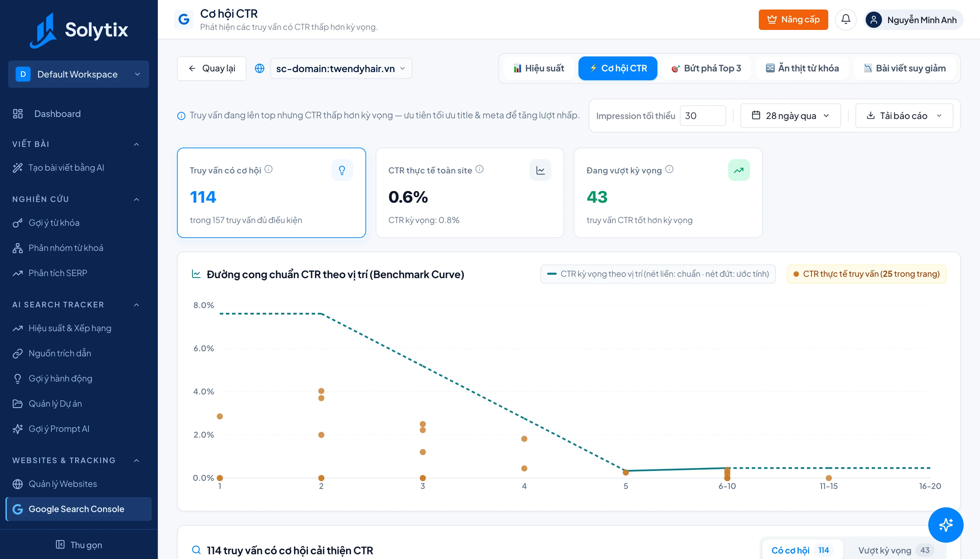This screenshot has height=559, width=980.
Task: Click the Quay lại back button
Action: pos(212,68)
